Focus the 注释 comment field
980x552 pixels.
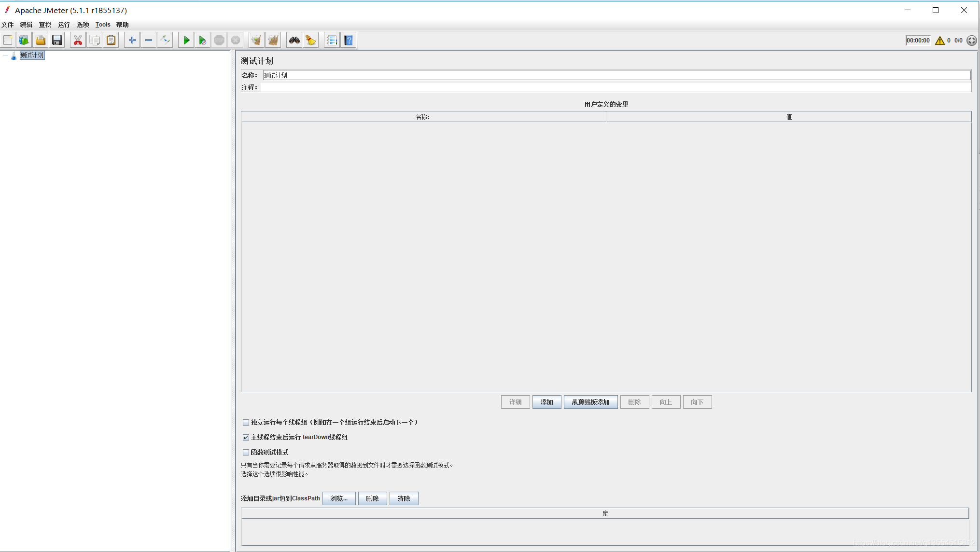point(616,87)
